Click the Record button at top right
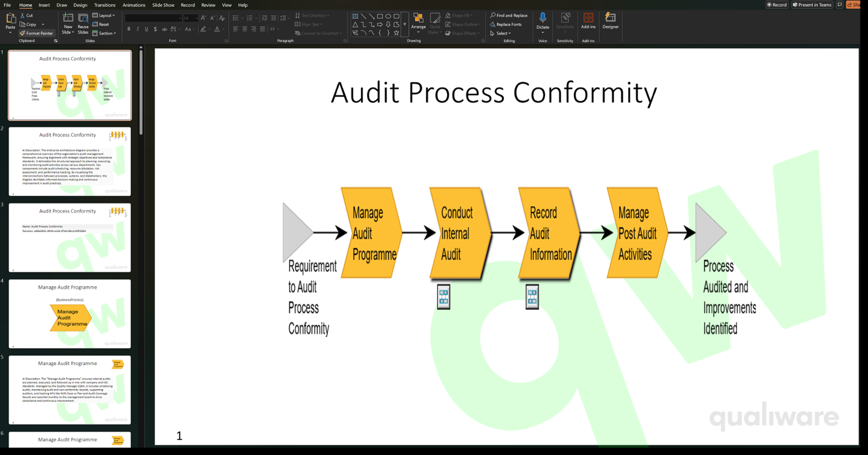Viewport: 868px width, 455px height. click(777, 4)
